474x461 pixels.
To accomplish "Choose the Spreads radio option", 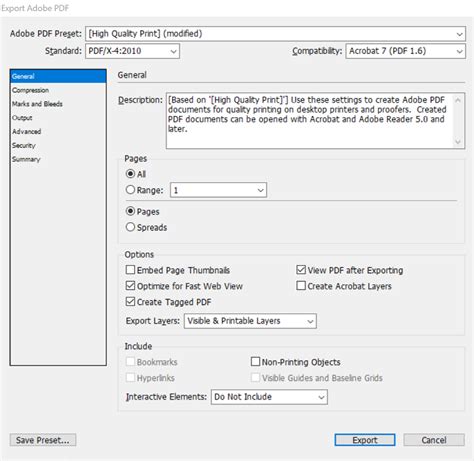I will point(130,227).
